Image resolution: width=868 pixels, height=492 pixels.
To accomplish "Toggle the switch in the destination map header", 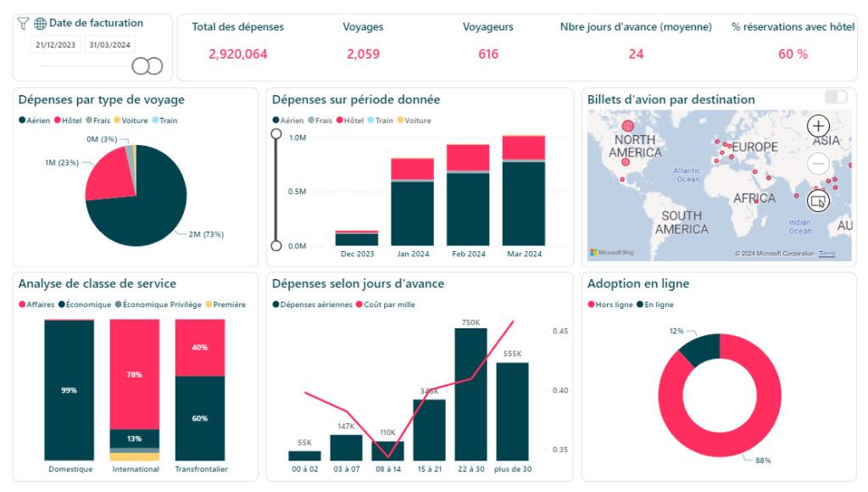I will pyautogui.click(x=835, y=98).
